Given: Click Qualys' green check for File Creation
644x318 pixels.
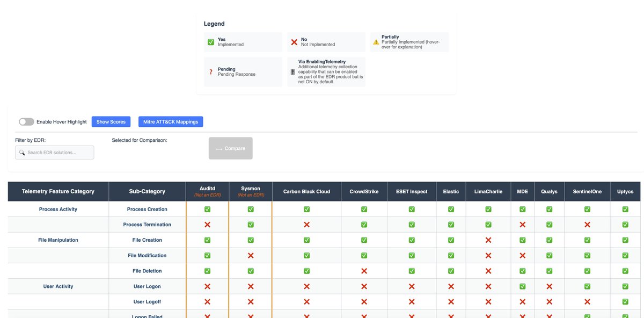Looking at the screenshot, I should tap(549, 240).
